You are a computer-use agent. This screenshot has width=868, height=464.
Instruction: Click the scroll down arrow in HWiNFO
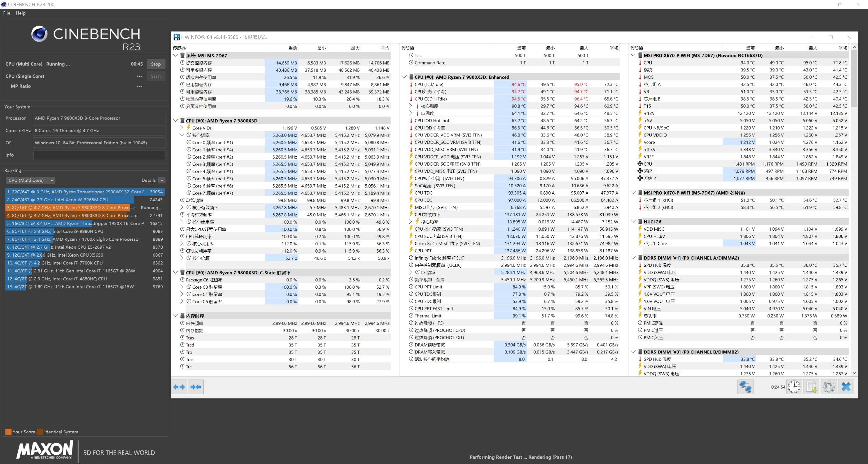854,373
